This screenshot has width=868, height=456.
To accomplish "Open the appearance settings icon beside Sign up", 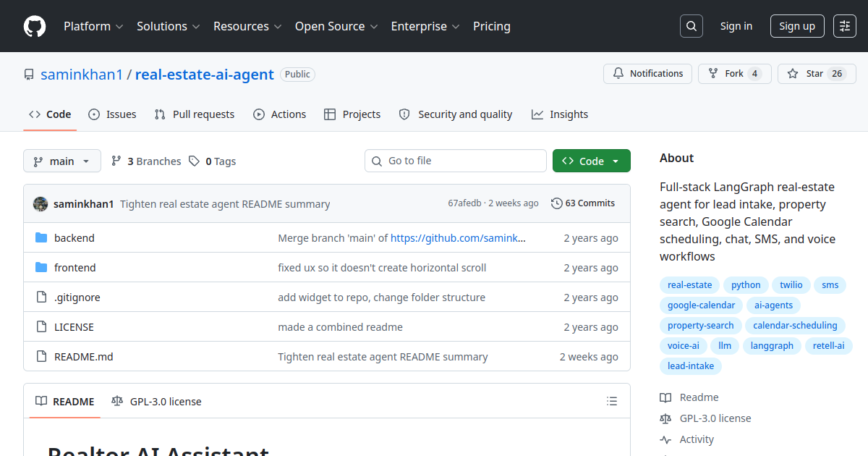I will tap(845, 26).
